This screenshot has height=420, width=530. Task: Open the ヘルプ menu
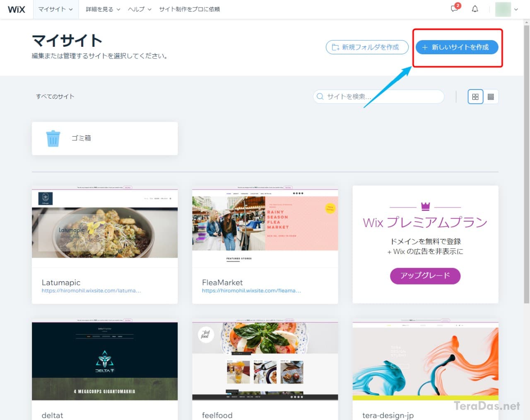(140, 9)
